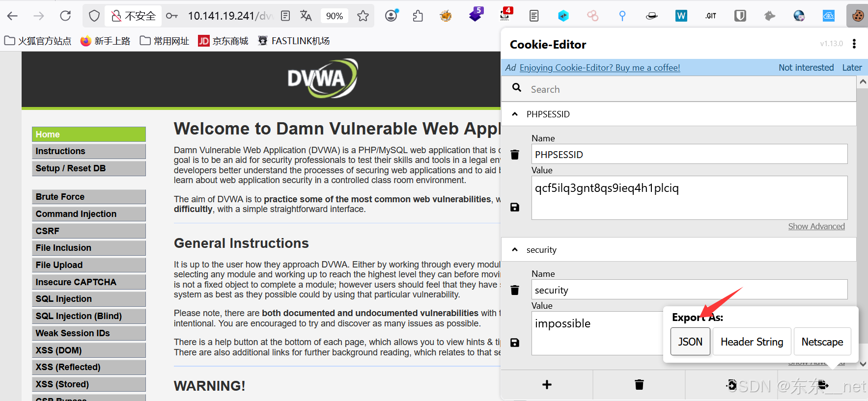
Task: Click the 90% zoom level indicator
Action: pos(335,16)
